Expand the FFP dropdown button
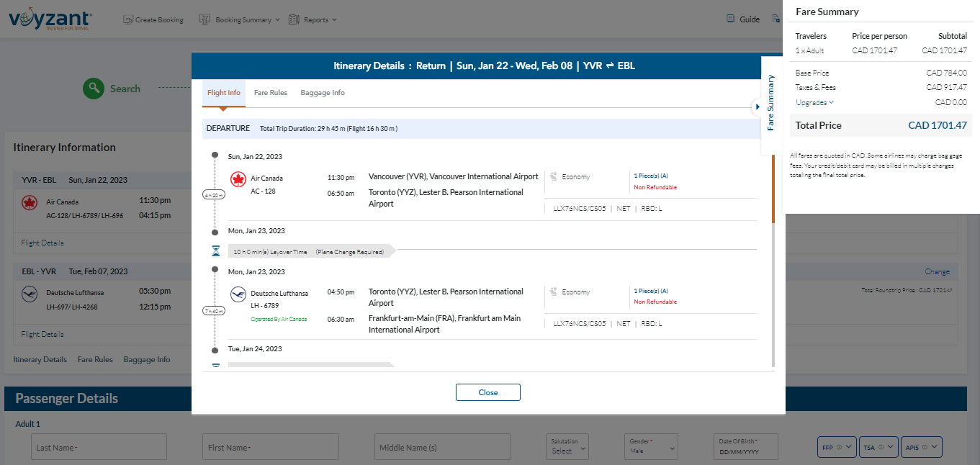This screenshot has height=465, width=980. (x=836, y=447)
